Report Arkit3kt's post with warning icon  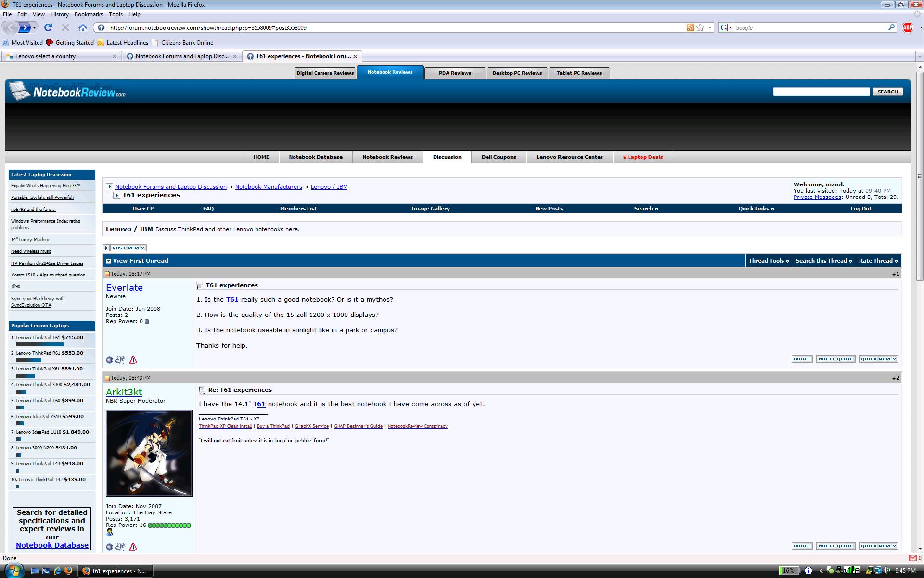pyautogui.click(x=133, y=547)
